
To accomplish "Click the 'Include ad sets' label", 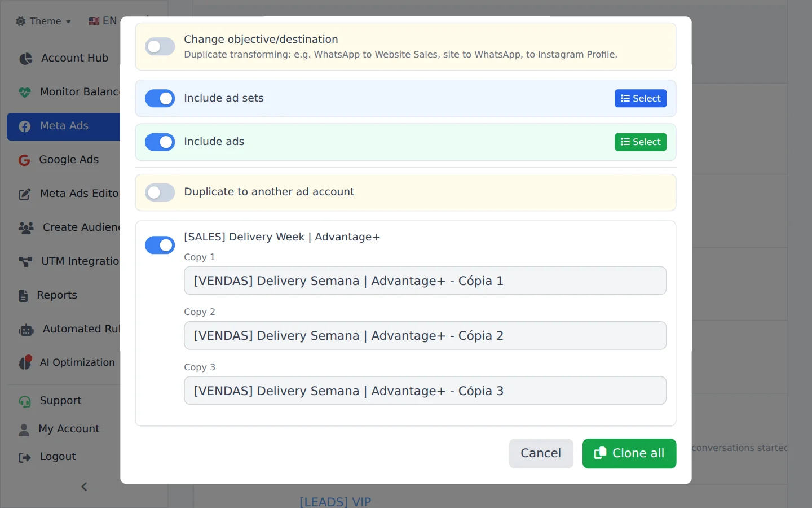I will [224, 98].
